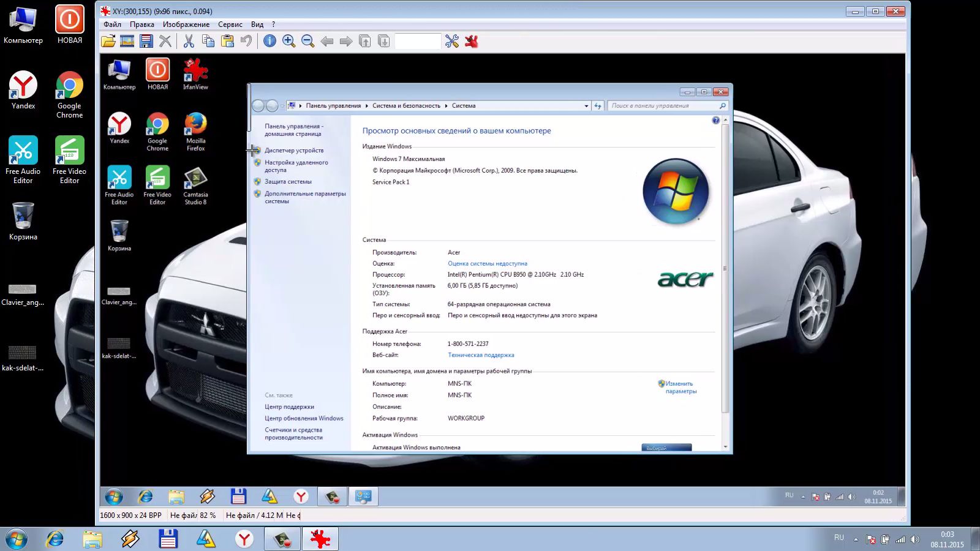
Task: Open the Файл menu in IrfanView
Action: pos(112,24)
